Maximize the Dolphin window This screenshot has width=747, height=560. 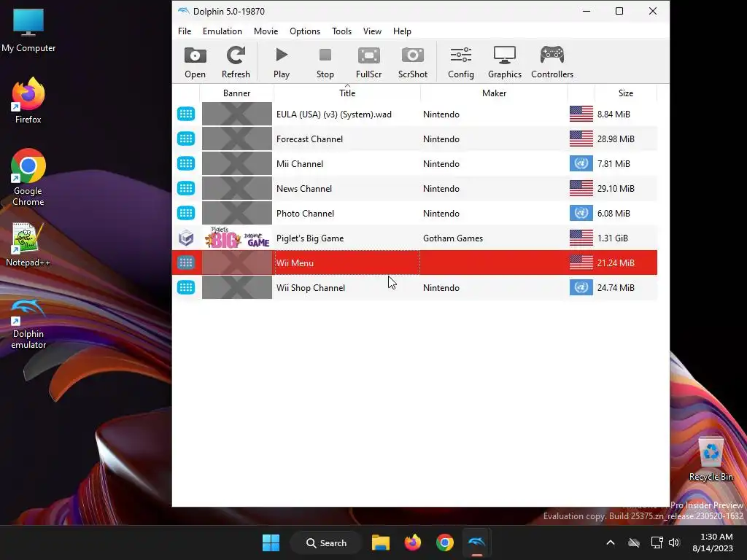pyautogui.click(x=619, y=11)
